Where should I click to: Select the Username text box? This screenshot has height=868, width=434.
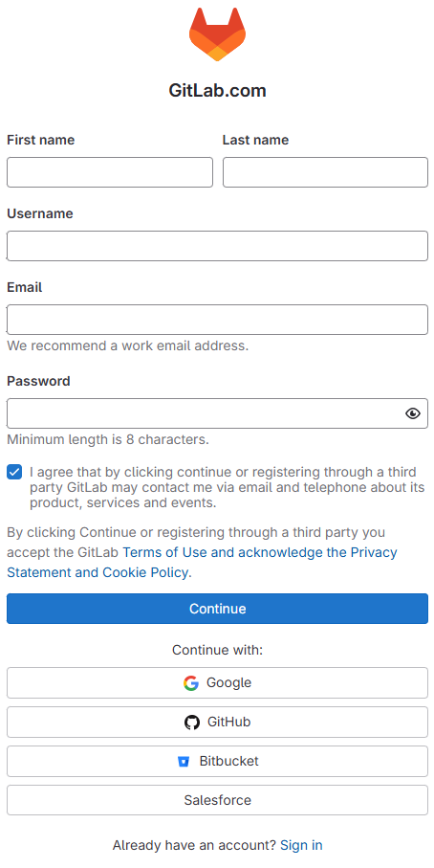(217, 246)
